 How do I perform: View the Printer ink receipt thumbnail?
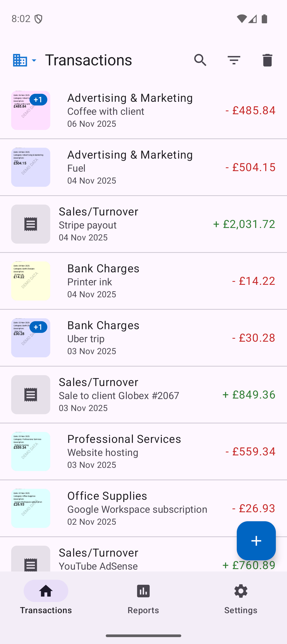click(31, 281)
